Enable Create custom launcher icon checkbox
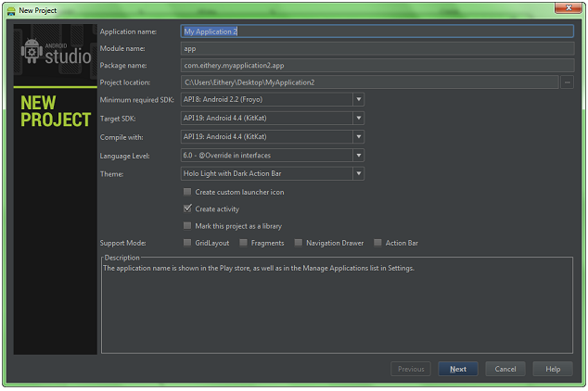The image size is (588, 391). pyautogui.click(x=187, y=192)
